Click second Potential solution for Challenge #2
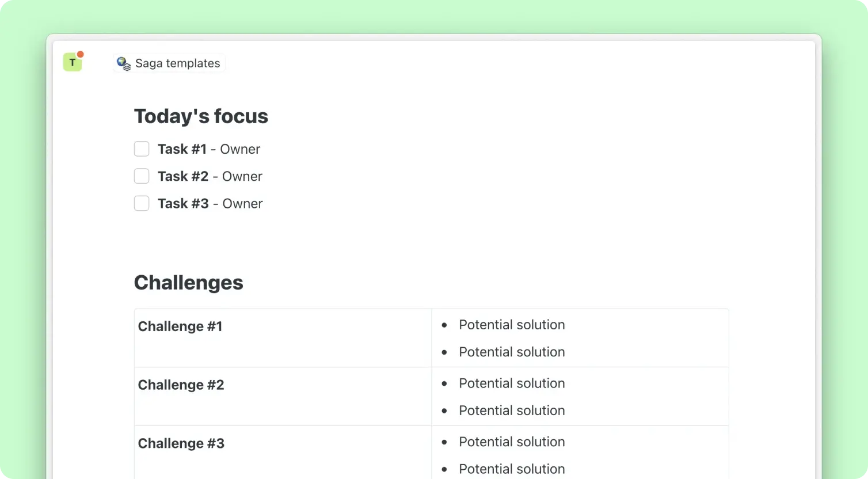The height and width of the screenshot is (479, 868). (x=512, y=410)
